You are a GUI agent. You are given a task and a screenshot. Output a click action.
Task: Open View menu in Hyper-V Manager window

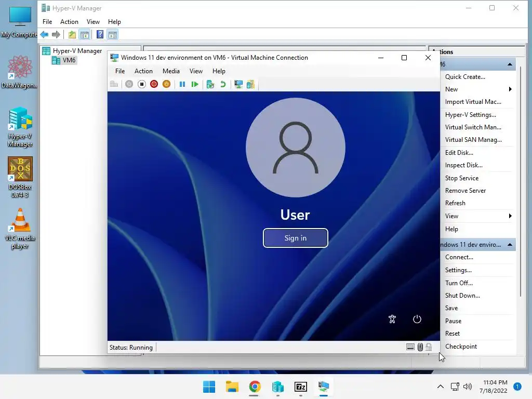coord(93,22)
